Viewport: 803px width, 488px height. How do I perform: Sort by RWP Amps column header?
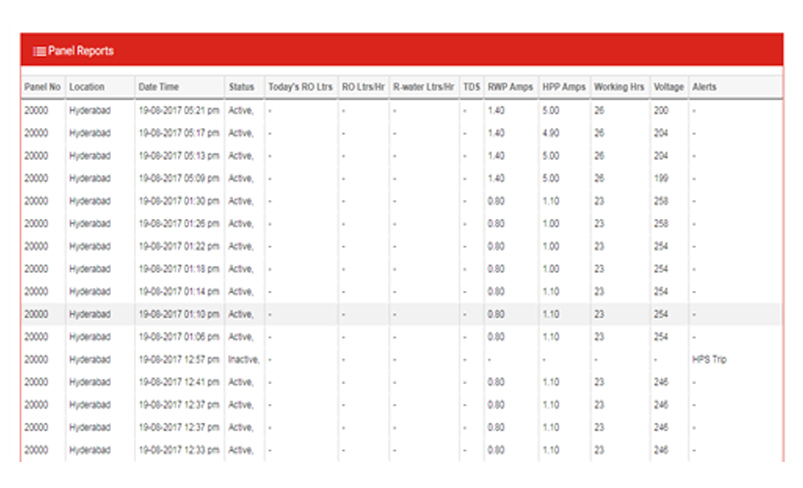coord(510,87)
